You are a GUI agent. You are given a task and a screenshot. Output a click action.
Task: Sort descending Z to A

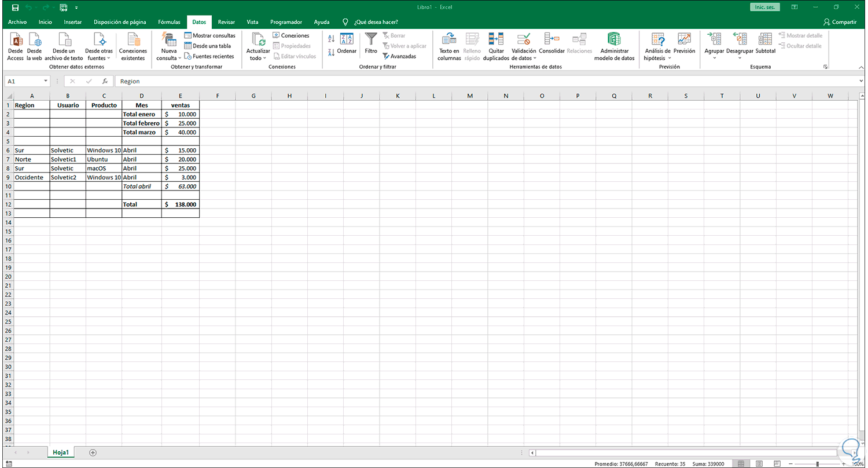(331, 52)
